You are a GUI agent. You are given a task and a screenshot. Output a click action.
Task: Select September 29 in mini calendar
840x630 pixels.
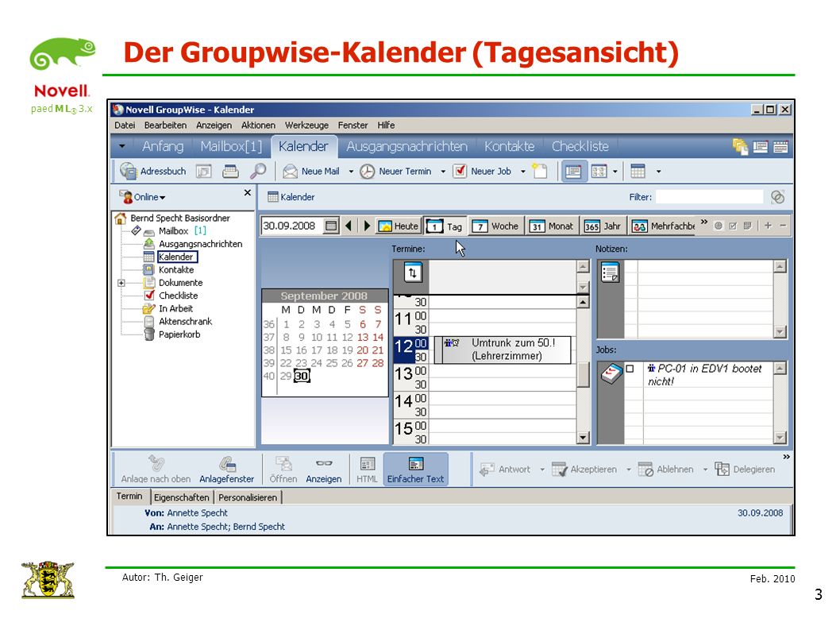coord(286,376)
